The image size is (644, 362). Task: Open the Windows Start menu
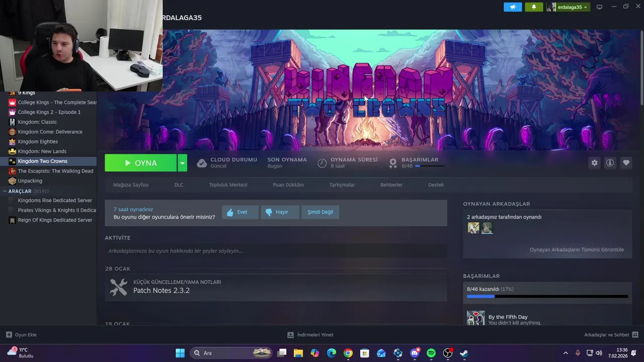coord(180,353)
